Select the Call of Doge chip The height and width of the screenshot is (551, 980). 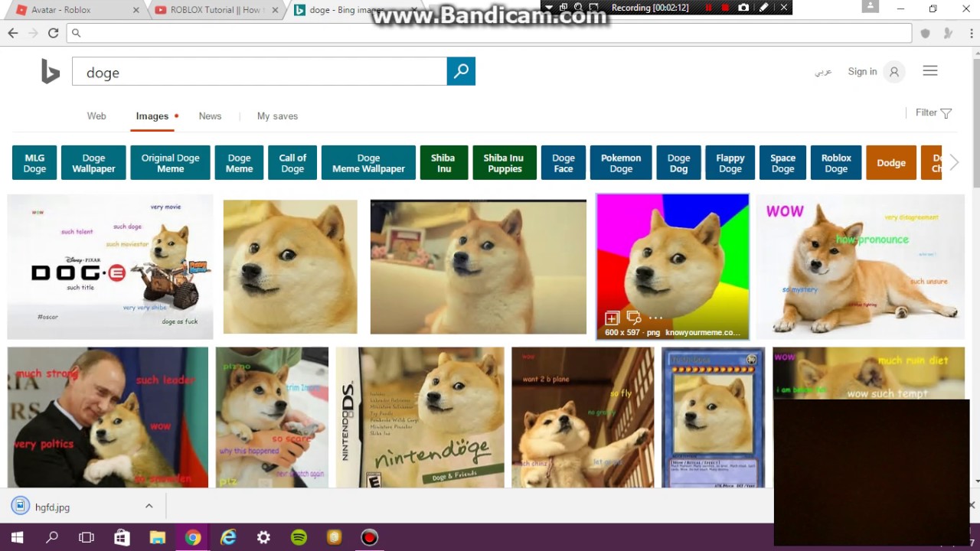pyautogui.click(x=292, y=163)
